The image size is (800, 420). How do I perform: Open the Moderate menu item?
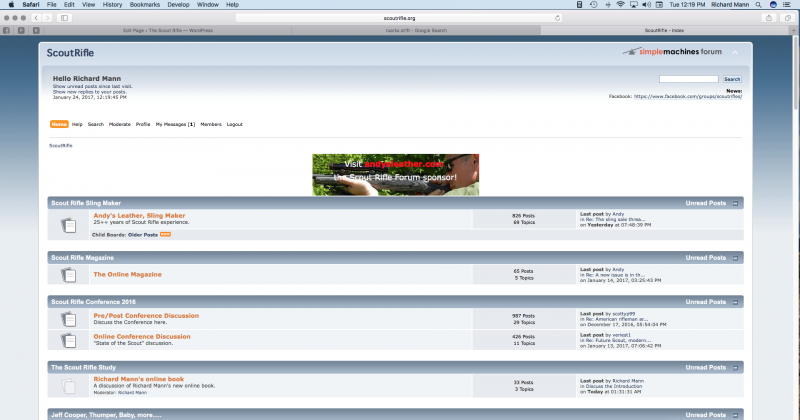click(x=120, y=125)
